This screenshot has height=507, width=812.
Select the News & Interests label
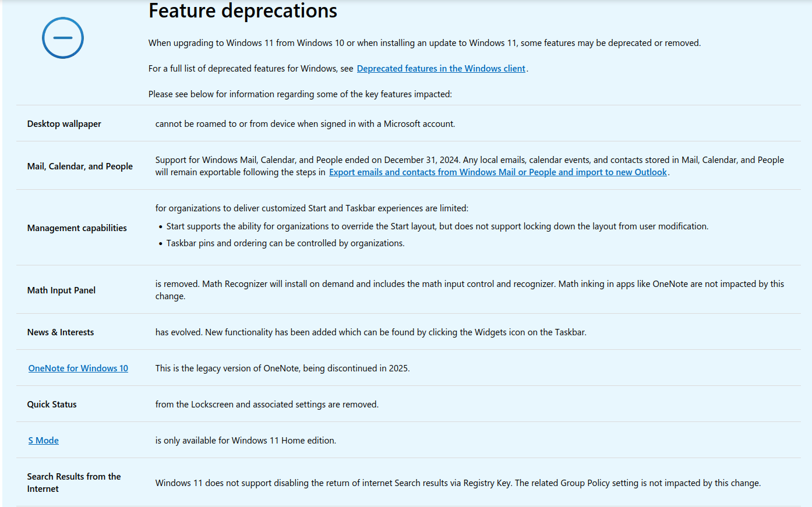tap(61, 332)
